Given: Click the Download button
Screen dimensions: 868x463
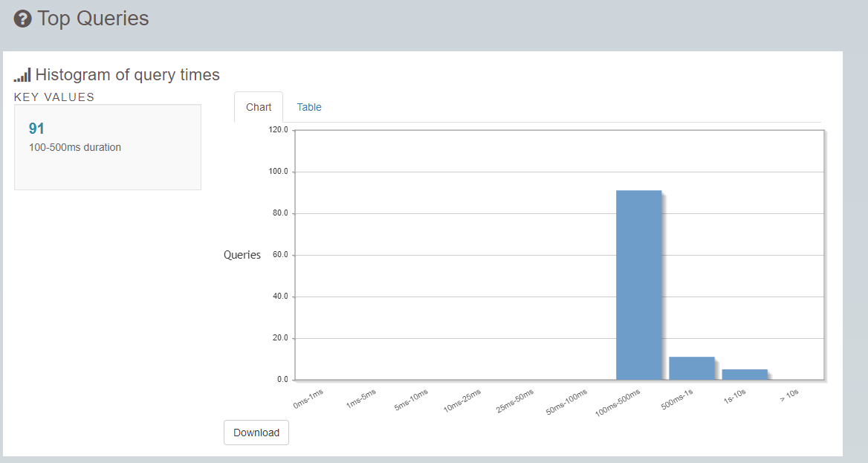Looking at the screenshot, I should click(256, 433).
